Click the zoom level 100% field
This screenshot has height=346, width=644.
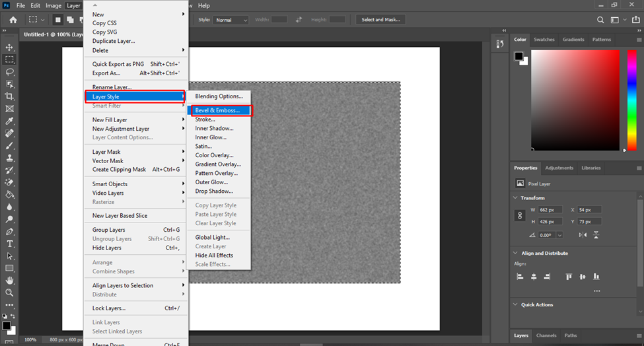point(30,340)
